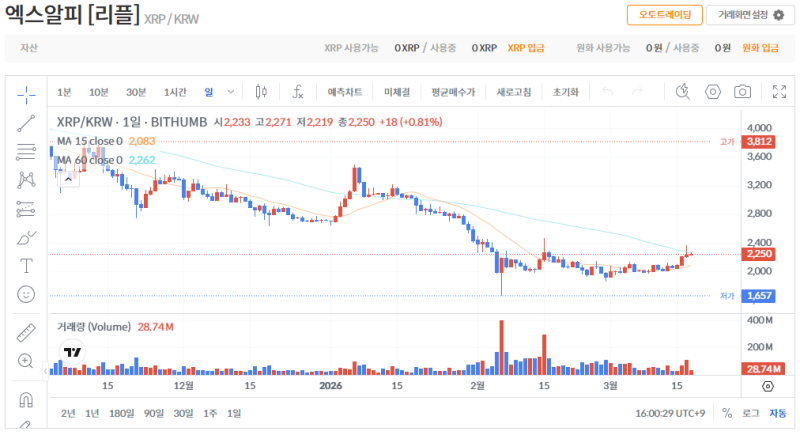The height and width of the screenshot is (435, 800).
Task: Open 오토트레이딩 auto trading
Action: (x=665, y=15)
